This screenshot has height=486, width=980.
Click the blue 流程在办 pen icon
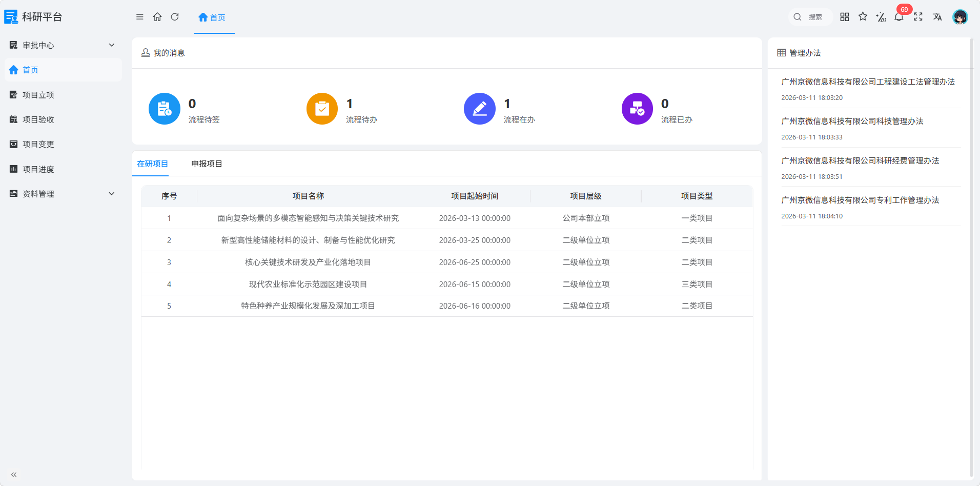tap(480, 109)
